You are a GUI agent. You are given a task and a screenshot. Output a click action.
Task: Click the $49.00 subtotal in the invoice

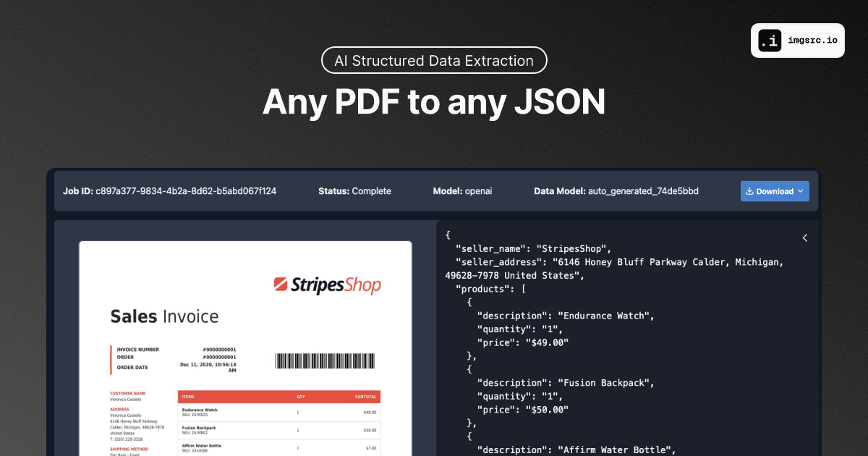point(370,412)
